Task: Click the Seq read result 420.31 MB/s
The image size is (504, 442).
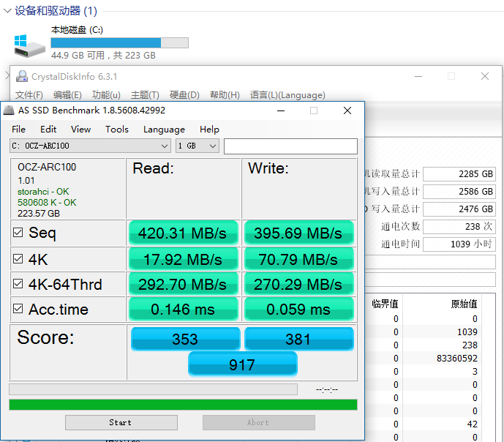Action: coord(183,233)
